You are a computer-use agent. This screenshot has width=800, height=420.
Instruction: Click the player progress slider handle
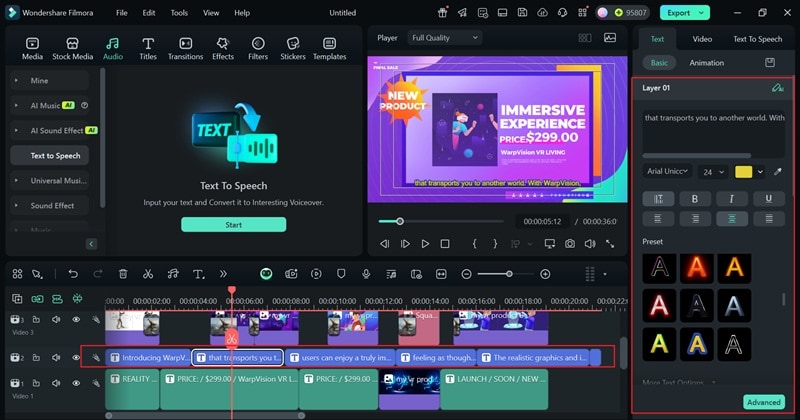(x=400, y=221)
